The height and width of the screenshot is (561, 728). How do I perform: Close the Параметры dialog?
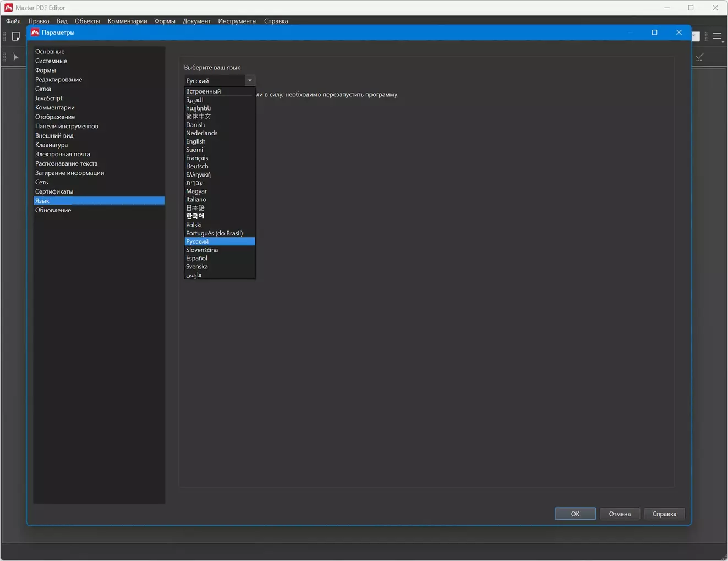(x=678, y=32)
